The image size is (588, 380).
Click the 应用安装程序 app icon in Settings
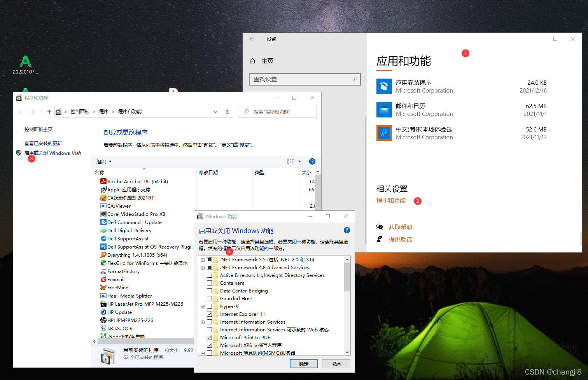click(384, 86)
